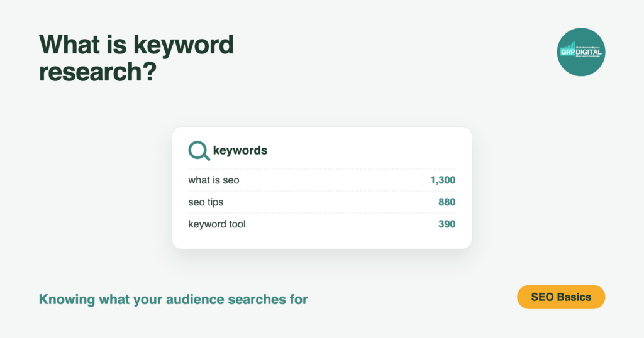The image size is (644, 338).
Task: Select the "keyword tool" keyword row
Action: pyautogui.click(x=321, y=224)
